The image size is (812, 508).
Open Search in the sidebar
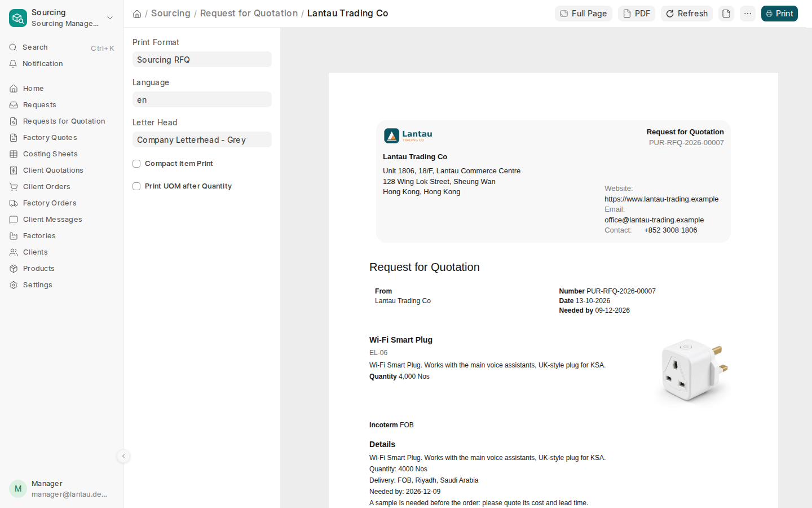tap(61, 47)
